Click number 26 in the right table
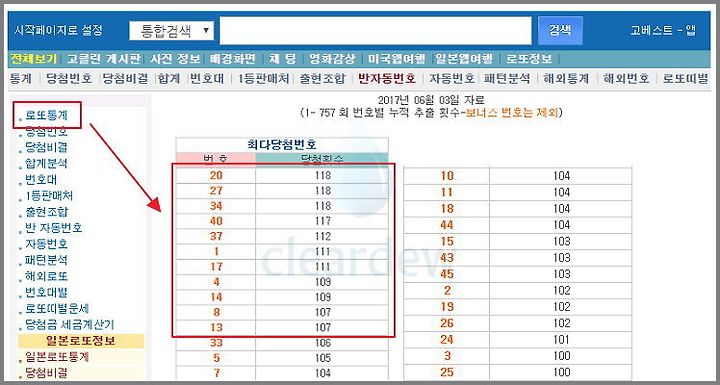Image resolution: width=720 pixels, height=385 pixels. tap(447, 323)
